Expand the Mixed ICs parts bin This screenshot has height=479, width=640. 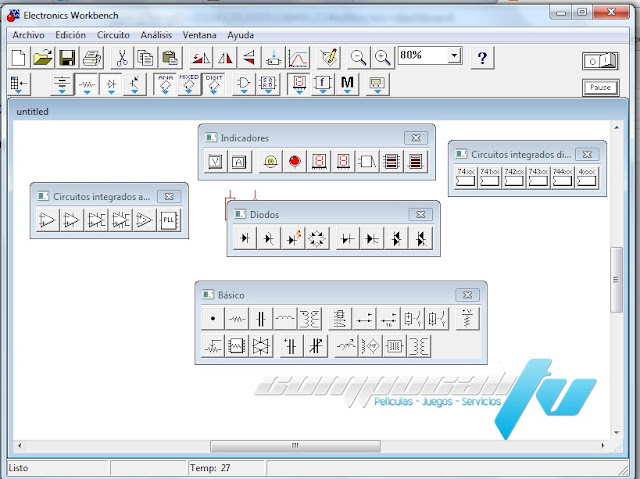(189, 84)
